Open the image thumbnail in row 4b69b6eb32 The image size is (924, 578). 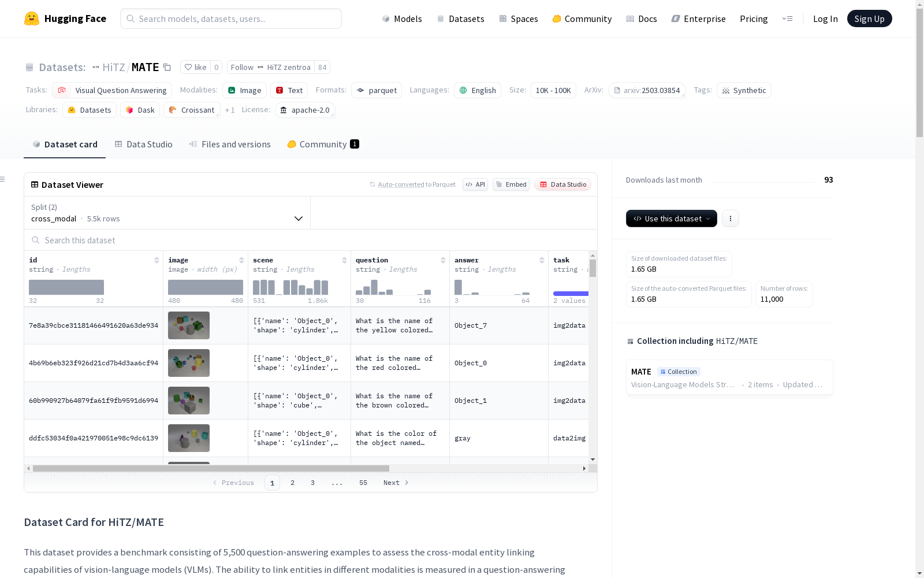[x=189, y=363]
